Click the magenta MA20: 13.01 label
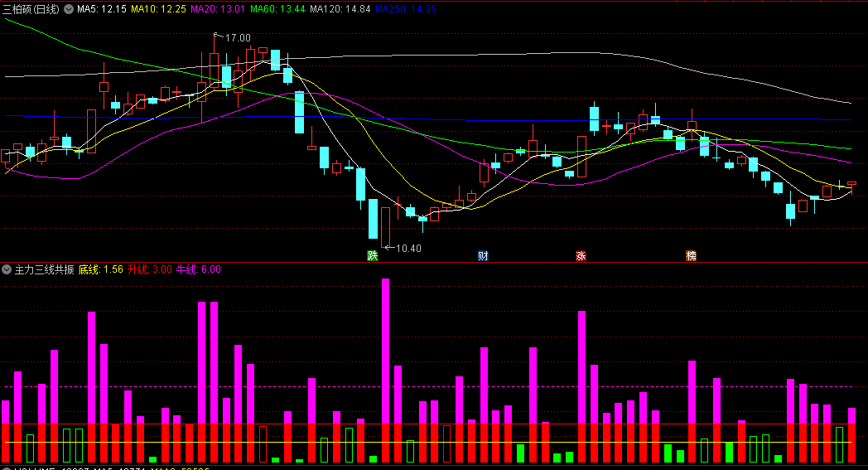The width and height of the screenshot is (868, 470). point(218,9)
